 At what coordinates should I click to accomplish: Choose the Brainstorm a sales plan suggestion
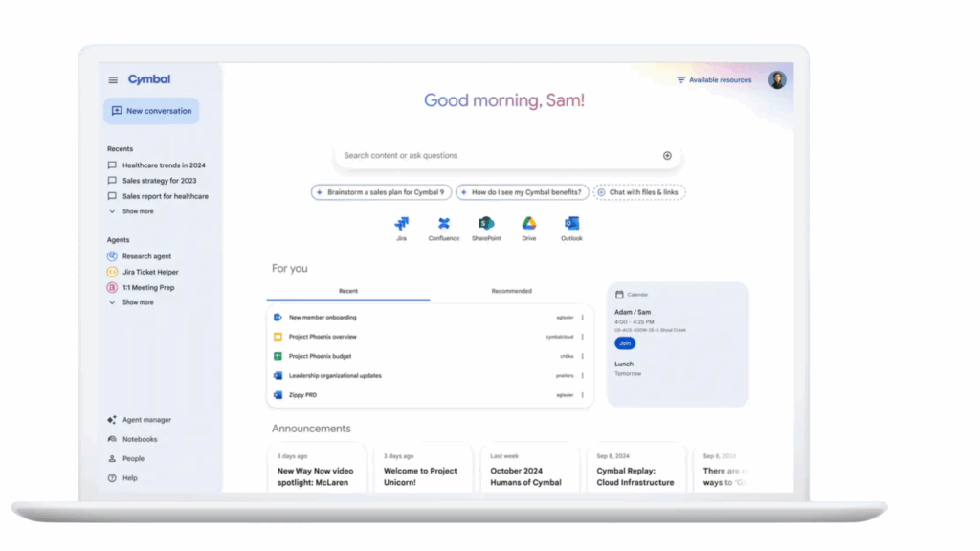381,192
